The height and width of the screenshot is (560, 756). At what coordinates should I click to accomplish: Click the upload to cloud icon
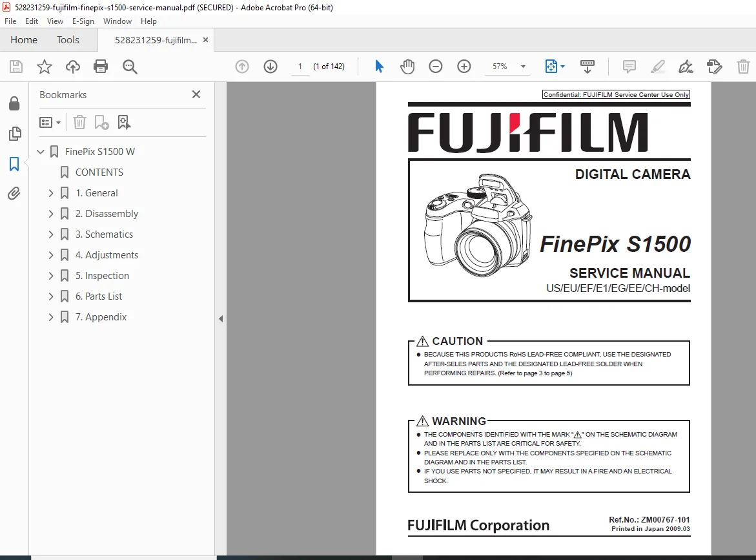[x=73, y=67]
